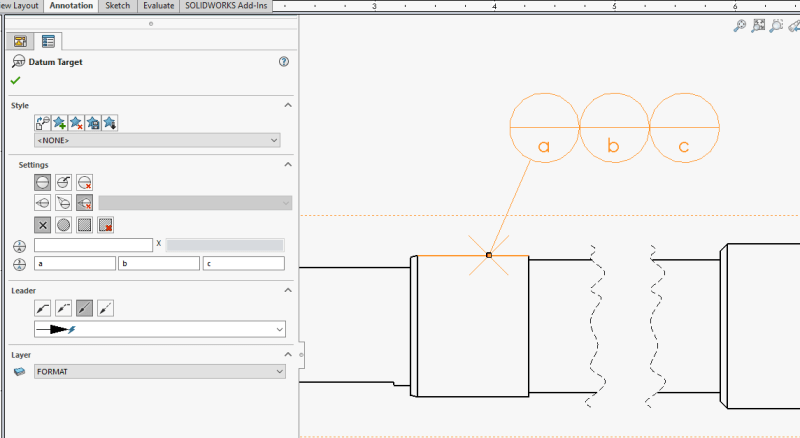800x438 pixels.
Task: Select no movable target option
Action: point(84,203)
